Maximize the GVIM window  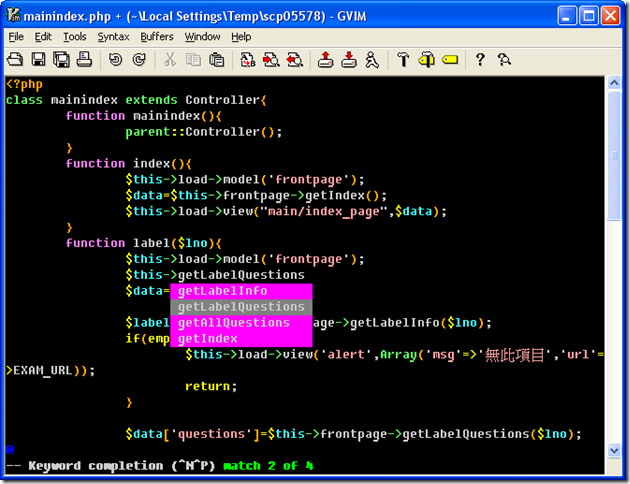click(589, 16)
